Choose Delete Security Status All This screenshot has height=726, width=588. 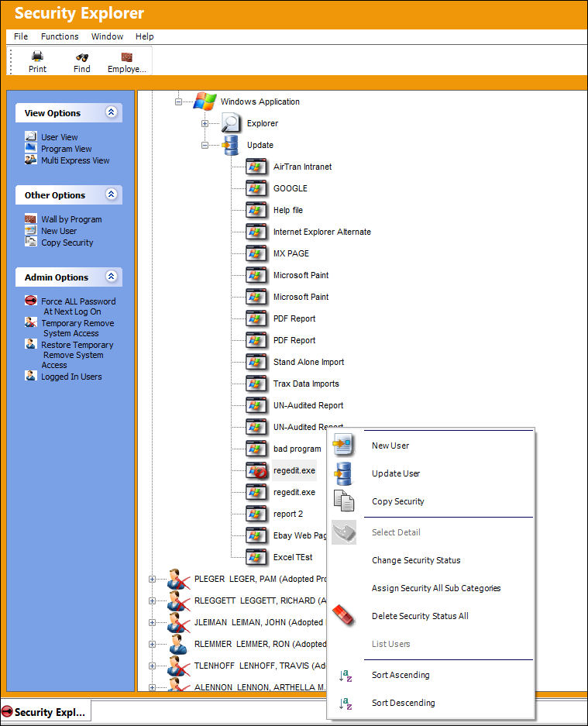coord(420,616)
